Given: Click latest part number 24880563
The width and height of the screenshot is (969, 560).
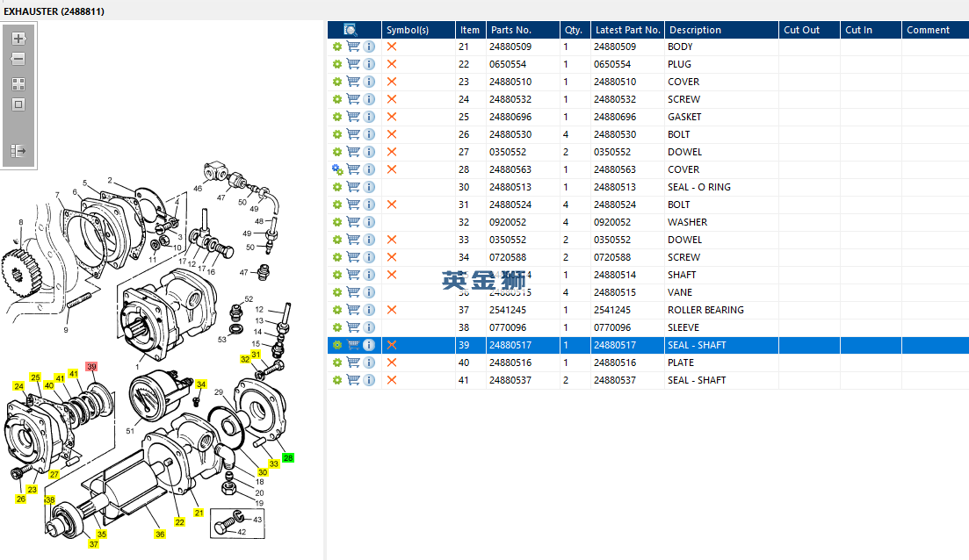Looking at the screenshot, I should coord(615,169).
